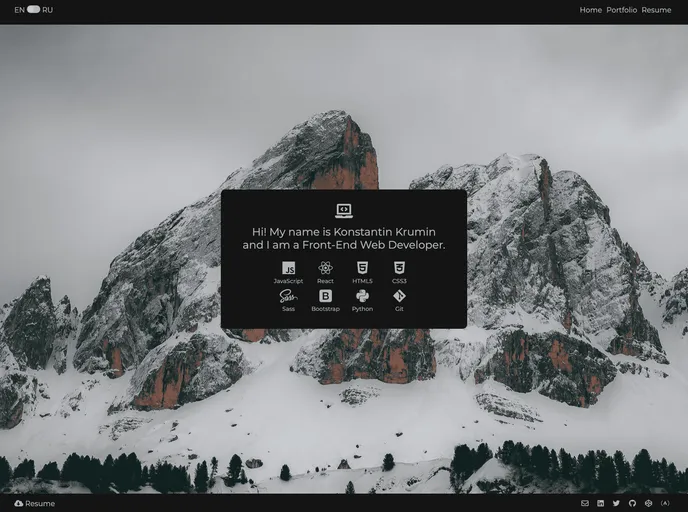Download Resume from the footer link

[35, 503]
